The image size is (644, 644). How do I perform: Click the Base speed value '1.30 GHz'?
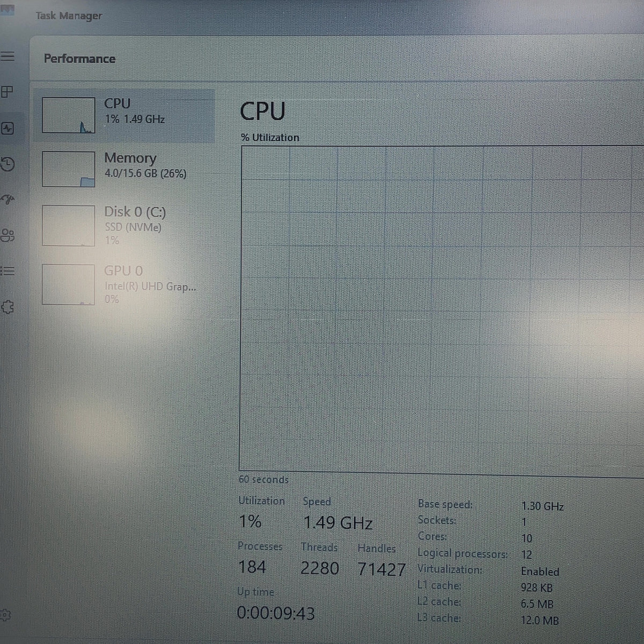point(542,506)
